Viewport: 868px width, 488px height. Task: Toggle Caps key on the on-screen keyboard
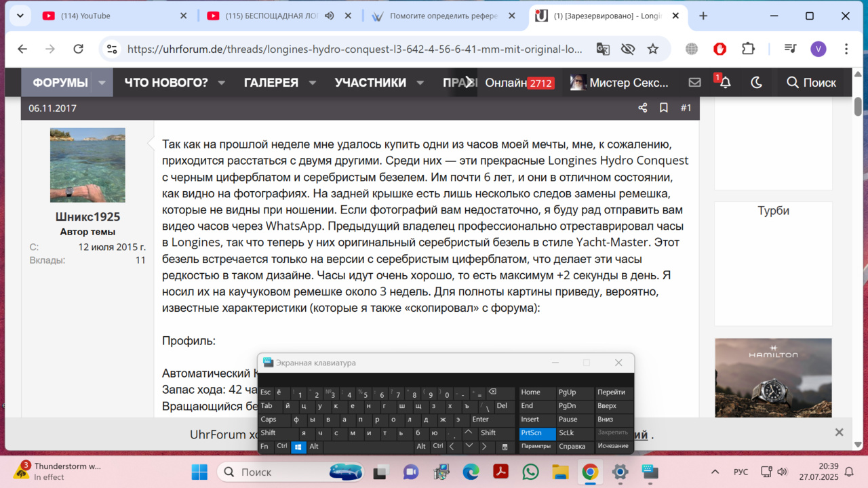269,420
